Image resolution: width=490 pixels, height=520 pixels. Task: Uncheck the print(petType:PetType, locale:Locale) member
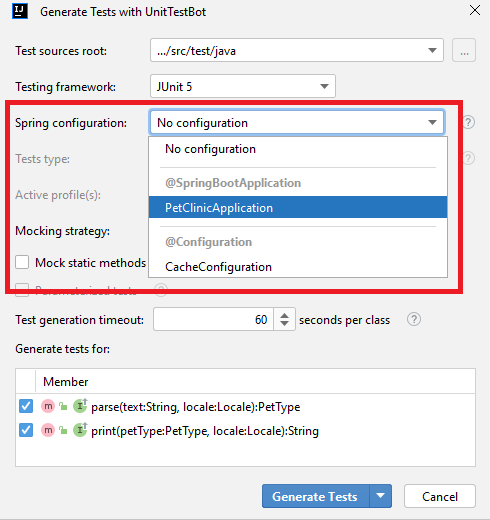coord(26,430)
